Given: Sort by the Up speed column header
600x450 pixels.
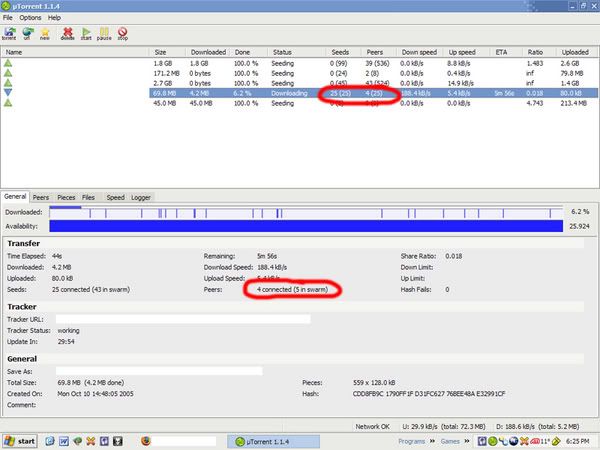Looking at the screenshot, I should tap(466, 52).
